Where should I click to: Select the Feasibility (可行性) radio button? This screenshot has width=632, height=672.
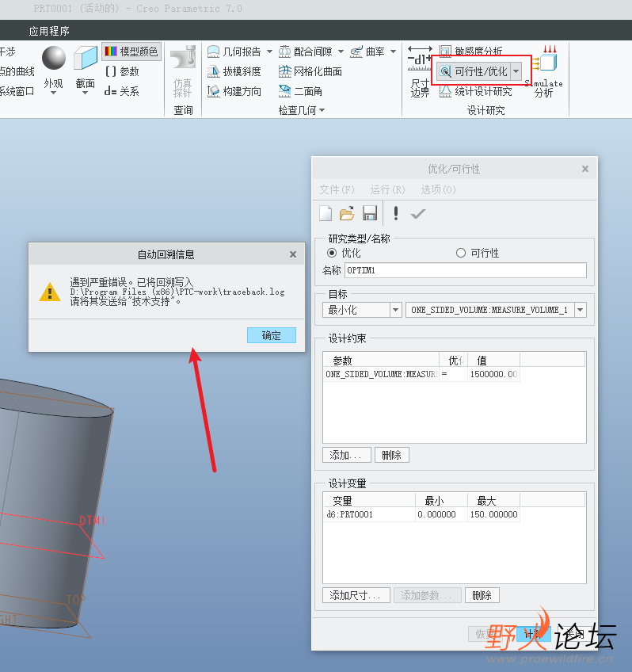click(461, 253)
